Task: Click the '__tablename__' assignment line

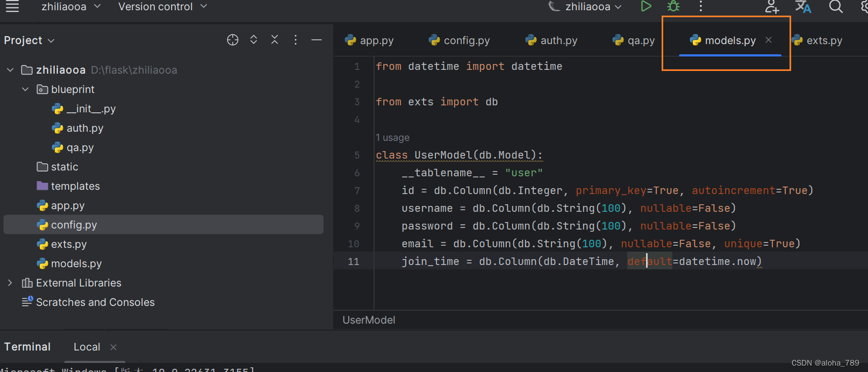Action: click(x=472, y=173)
